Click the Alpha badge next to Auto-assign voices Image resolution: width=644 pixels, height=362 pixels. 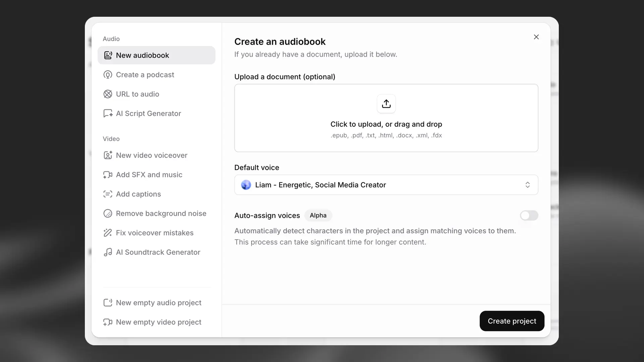point(318,216)
